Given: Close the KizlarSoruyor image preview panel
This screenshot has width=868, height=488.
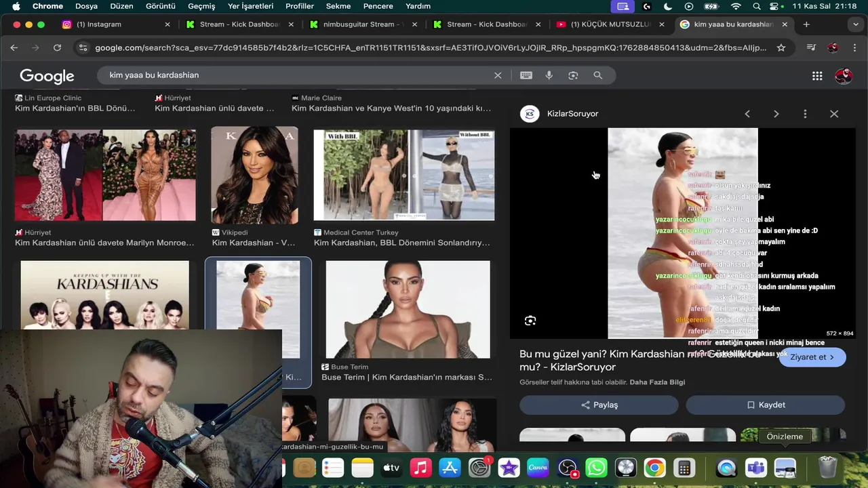Looking at the screenshot, I should tap(834, 114).
